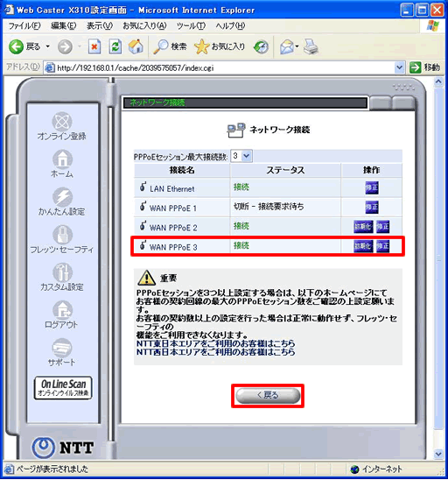Viewport: 448px width, 480px height.
Task: Click the warning triangle 重要 icon
Action: pos(146,278)
